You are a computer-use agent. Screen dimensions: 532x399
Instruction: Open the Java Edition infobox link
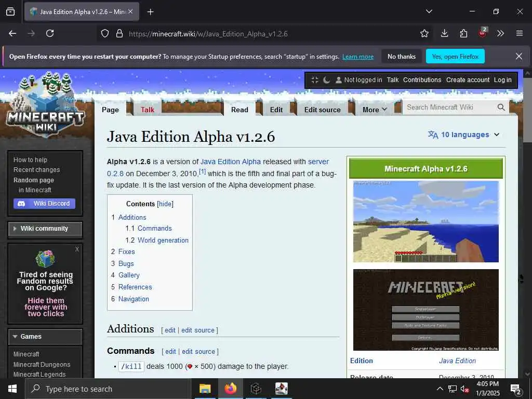coord(457,361)
